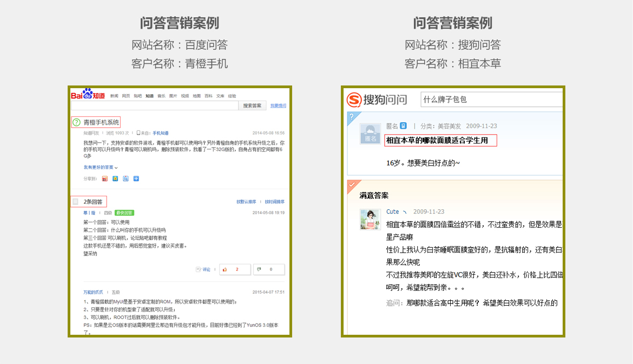Image resolution: width=633 pixels, height=364 pixels.
Task: Click the green 最快回答 badge
Action: tap(124, 213)
